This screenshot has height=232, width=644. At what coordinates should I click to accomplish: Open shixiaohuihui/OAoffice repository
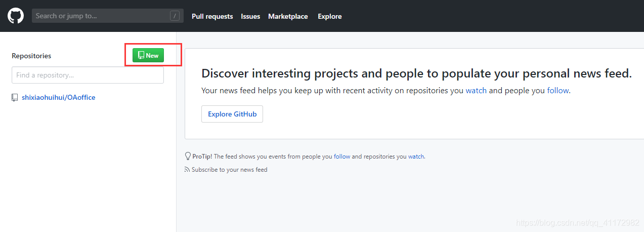59,97
